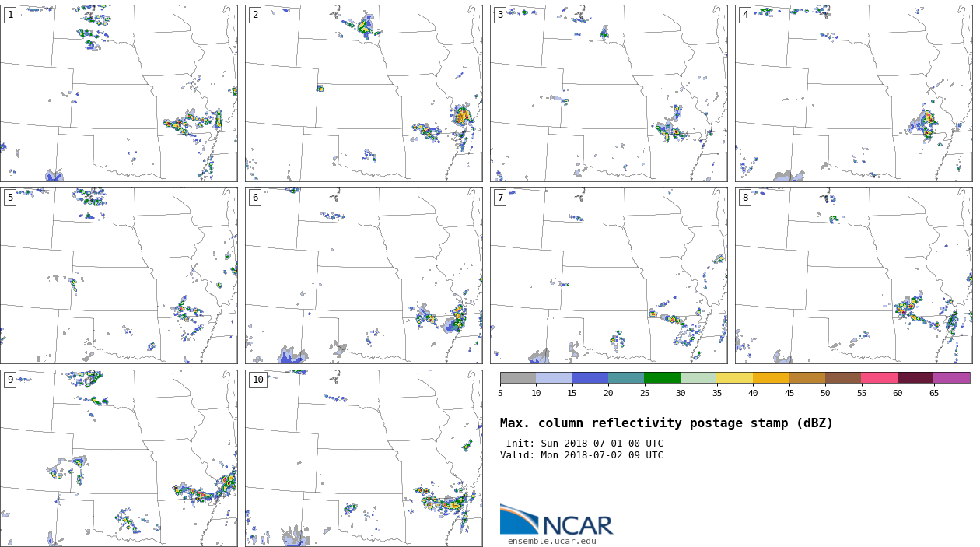Viewport: 980px width, 547px height.
Task: Click the NCAR logo
Action: (x=556, y=519)
